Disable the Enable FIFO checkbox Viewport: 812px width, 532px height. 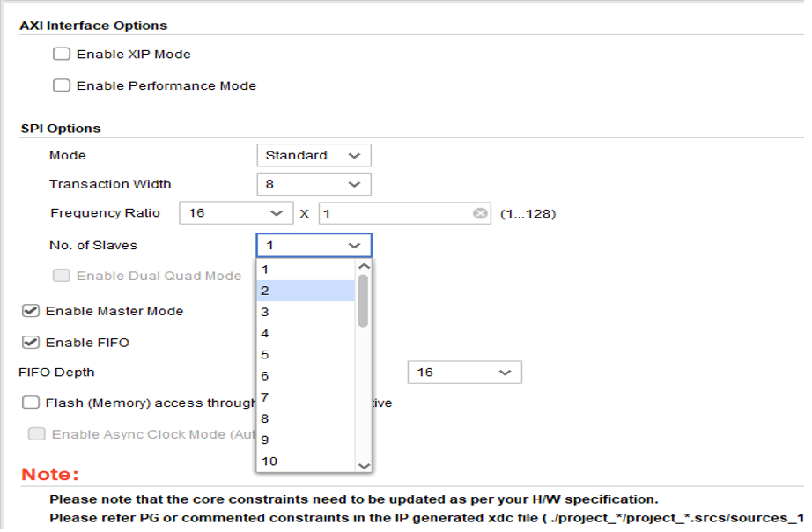(x=31, y=343)
